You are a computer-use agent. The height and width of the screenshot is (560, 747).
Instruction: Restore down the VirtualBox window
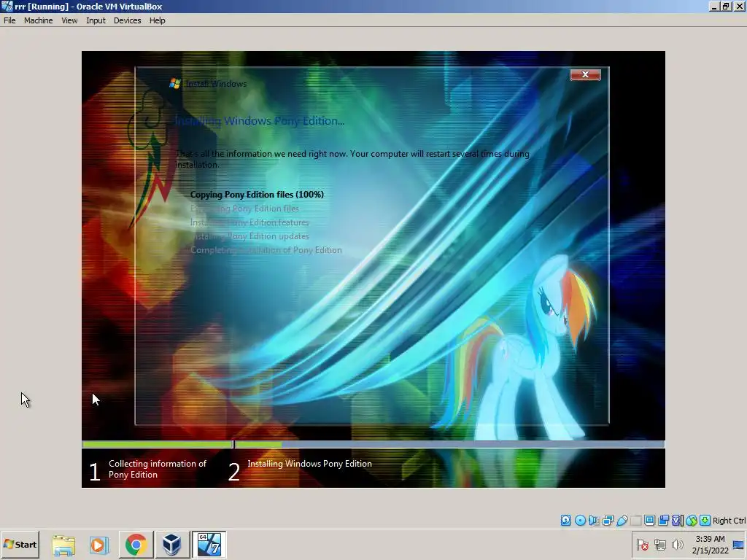[x=725, y=7]
